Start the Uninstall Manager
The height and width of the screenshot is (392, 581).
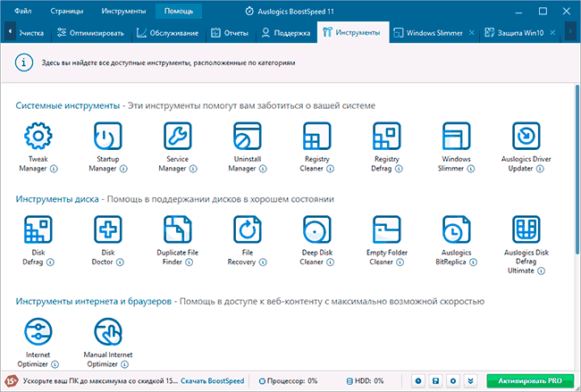point(247,136)
